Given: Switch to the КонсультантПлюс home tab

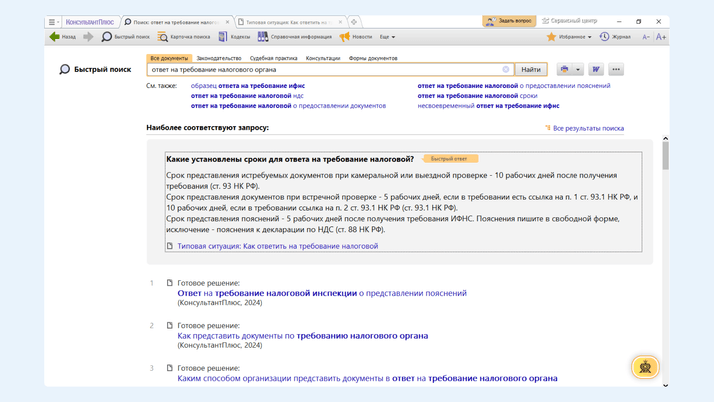Looking at the screenshot, I should [x=90, y=22].
